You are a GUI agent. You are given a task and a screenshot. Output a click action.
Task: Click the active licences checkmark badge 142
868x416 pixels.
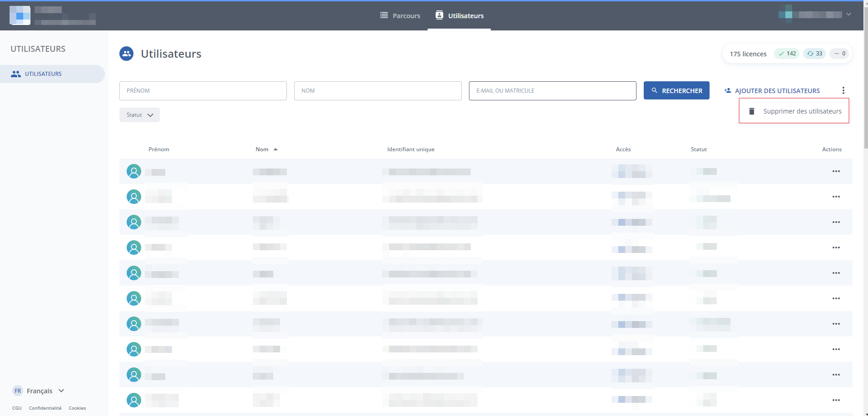pos(787,54)
